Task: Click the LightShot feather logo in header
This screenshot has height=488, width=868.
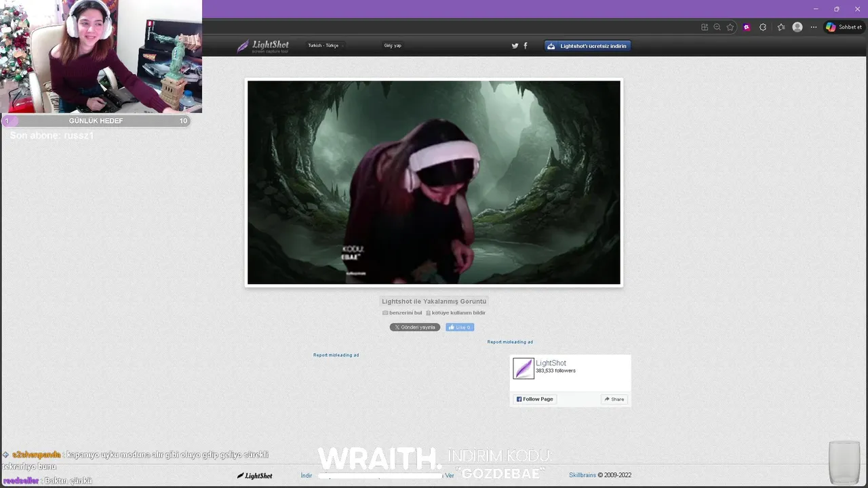Action: [262, 46]
